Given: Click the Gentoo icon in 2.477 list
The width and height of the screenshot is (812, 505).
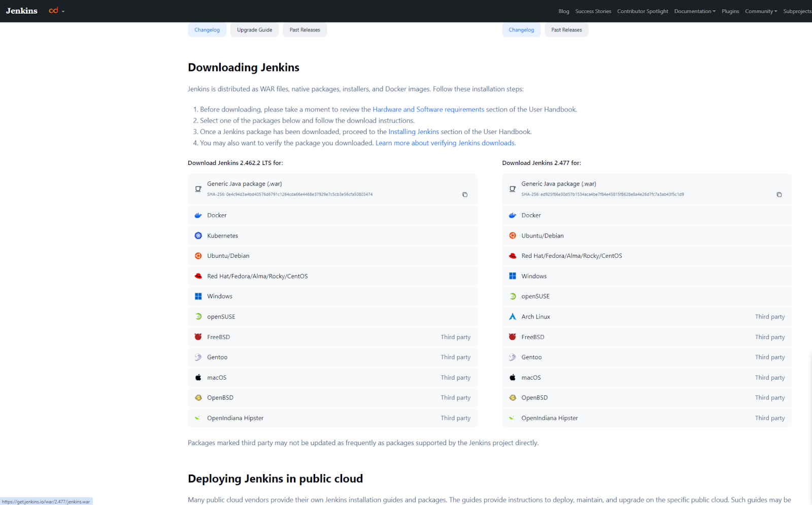Looking at the screenshot, I should pos(513,357).
